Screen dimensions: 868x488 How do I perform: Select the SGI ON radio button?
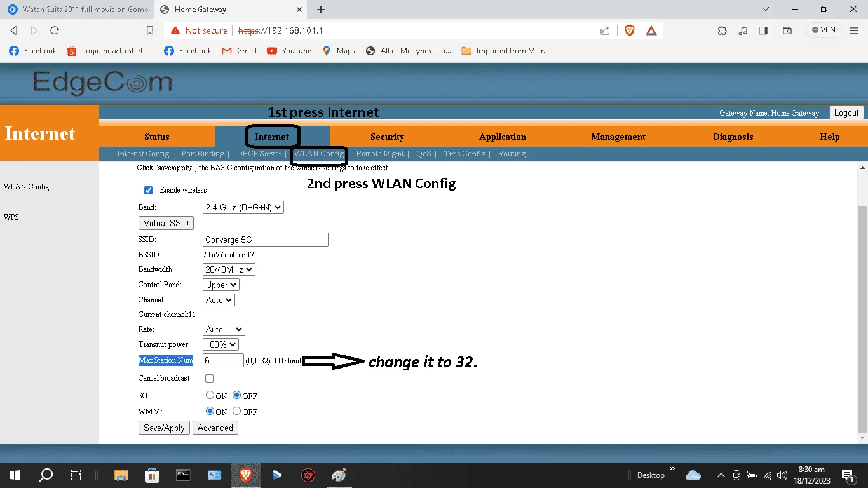click(x=210, y=395)
